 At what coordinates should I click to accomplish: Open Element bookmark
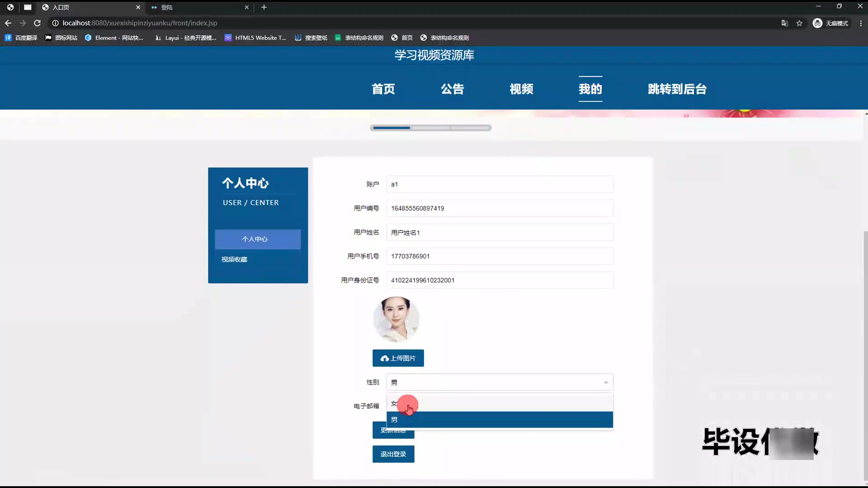(x=114, y=38)
